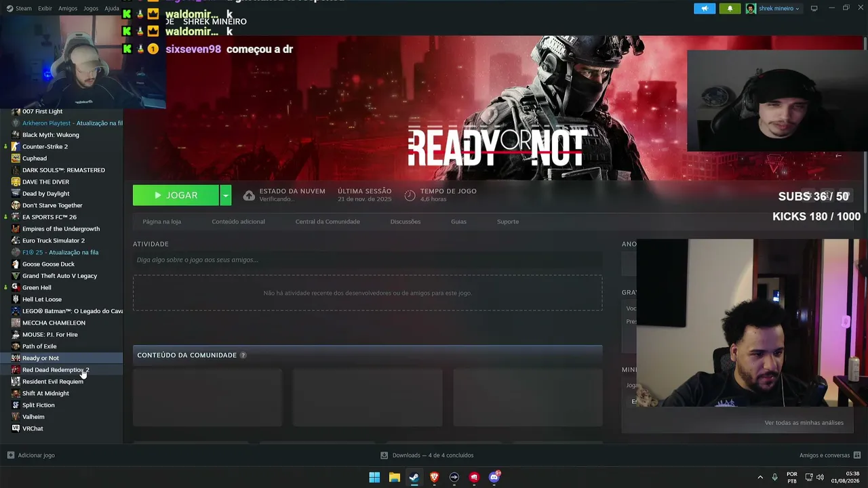Click the taskbar microphone icon
This screenshot has height=488, width=868.
pyautogui.click(x=774, y=477)
